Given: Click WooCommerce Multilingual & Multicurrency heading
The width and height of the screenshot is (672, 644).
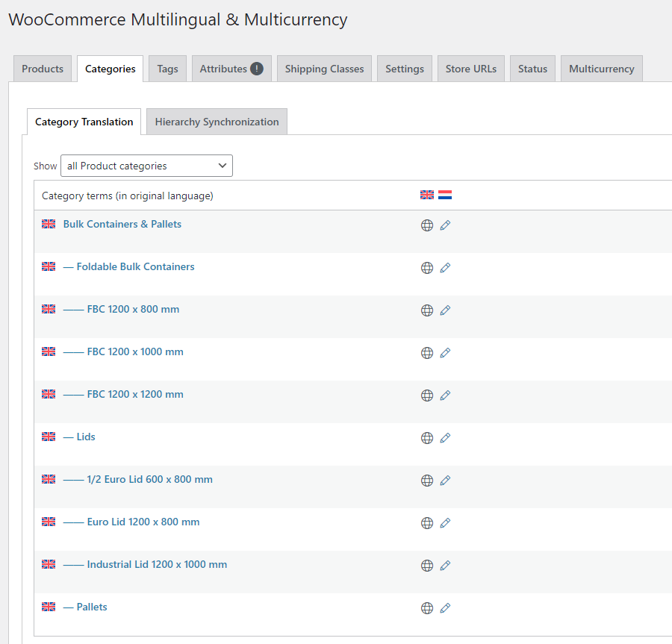Looking at the screenshot, I should pyautogui.click(x=178, y=19).
